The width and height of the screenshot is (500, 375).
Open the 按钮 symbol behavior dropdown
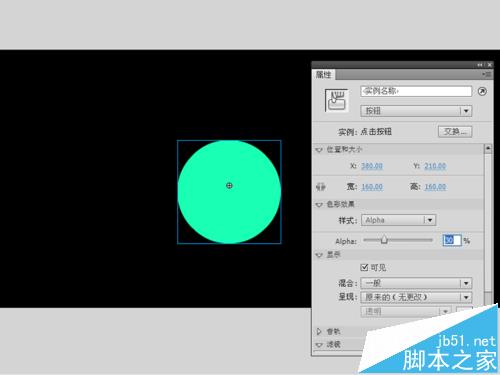click(x=416, y=111)
